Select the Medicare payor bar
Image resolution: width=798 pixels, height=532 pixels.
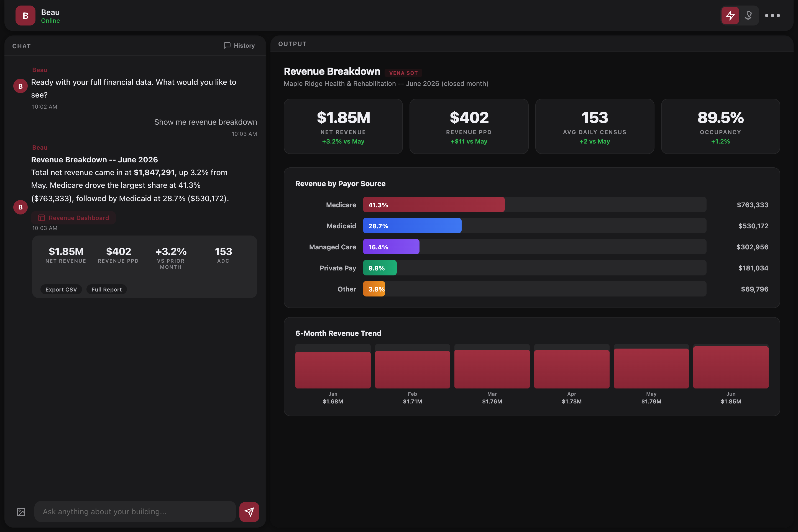(434, 204)
